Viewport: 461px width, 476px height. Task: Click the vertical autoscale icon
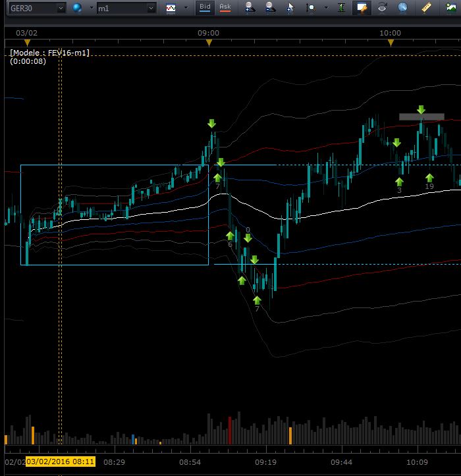(342, 8)
